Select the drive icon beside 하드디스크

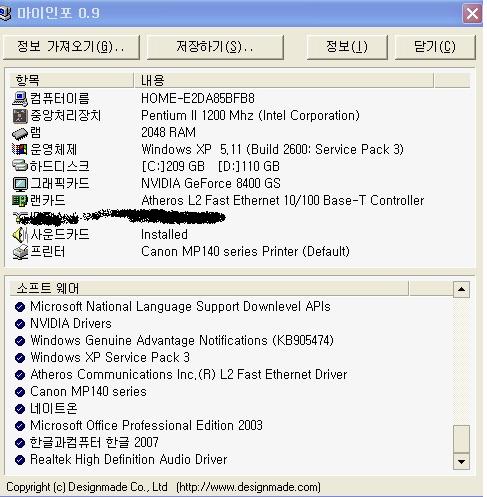(x=20, y=166)
